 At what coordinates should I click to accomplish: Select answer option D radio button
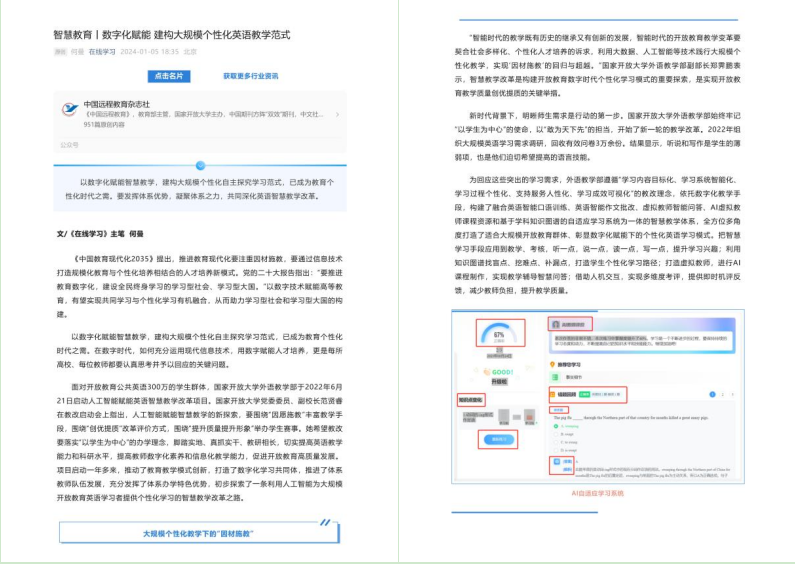tap(556, 450)
